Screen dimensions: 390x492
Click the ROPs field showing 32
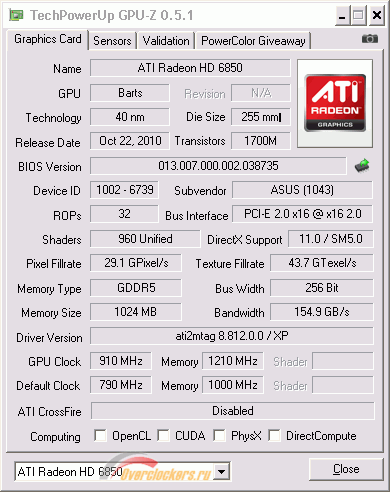[x=124, y=214]
